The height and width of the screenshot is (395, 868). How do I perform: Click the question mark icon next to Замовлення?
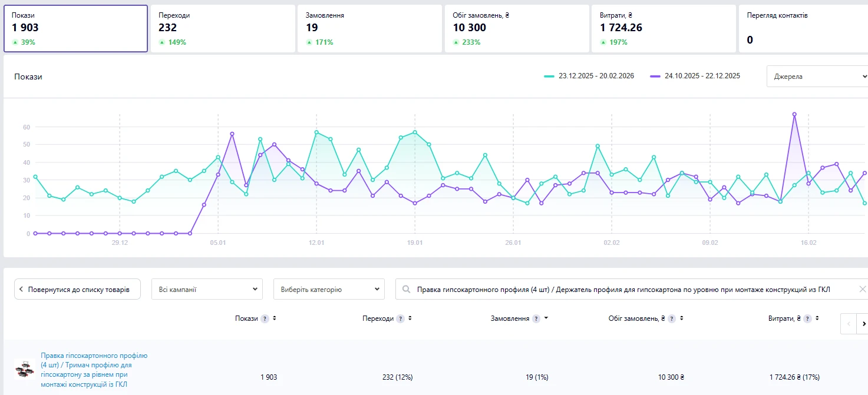click(x=536, y=318)
